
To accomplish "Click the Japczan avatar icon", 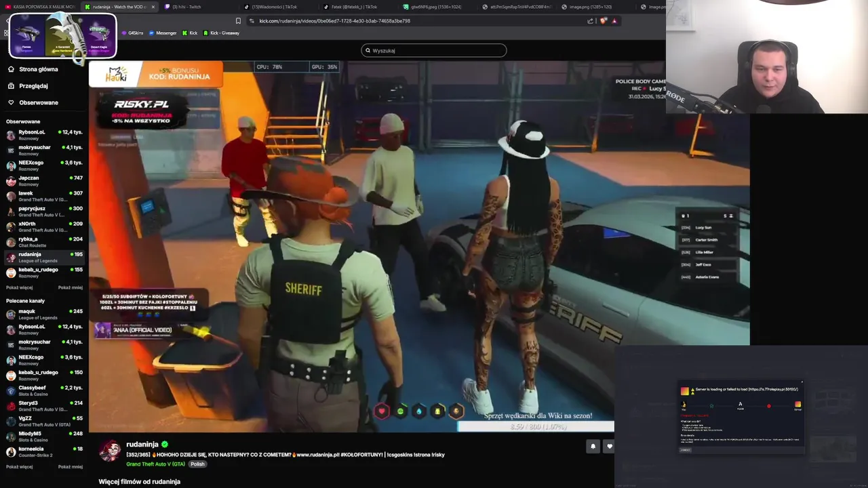I will [11, 181].
